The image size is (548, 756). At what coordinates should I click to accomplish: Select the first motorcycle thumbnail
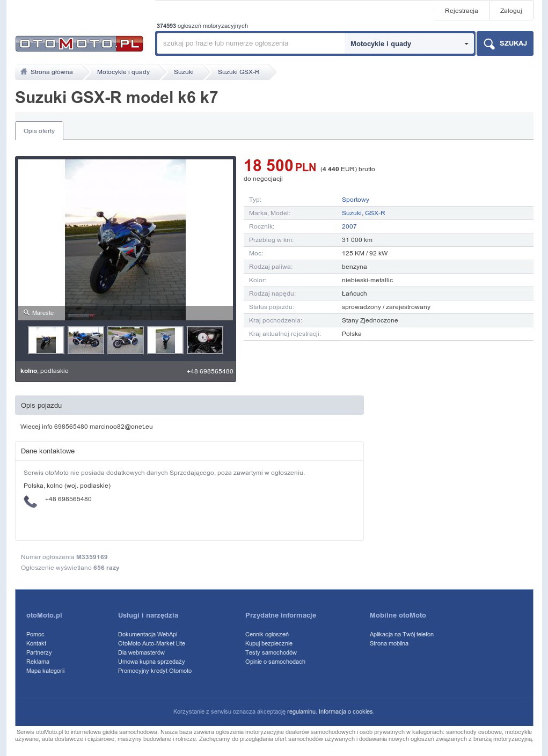[x=46, y=340]
